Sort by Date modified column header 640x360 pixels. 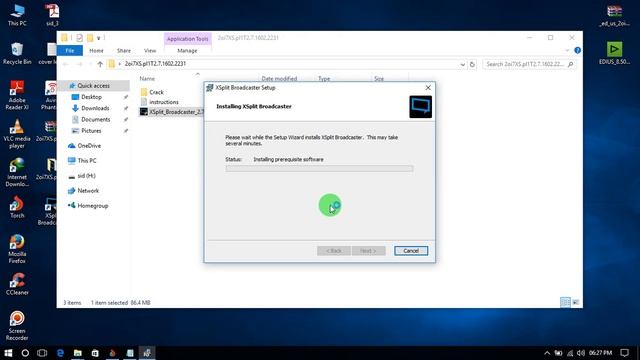pos(279,78)
